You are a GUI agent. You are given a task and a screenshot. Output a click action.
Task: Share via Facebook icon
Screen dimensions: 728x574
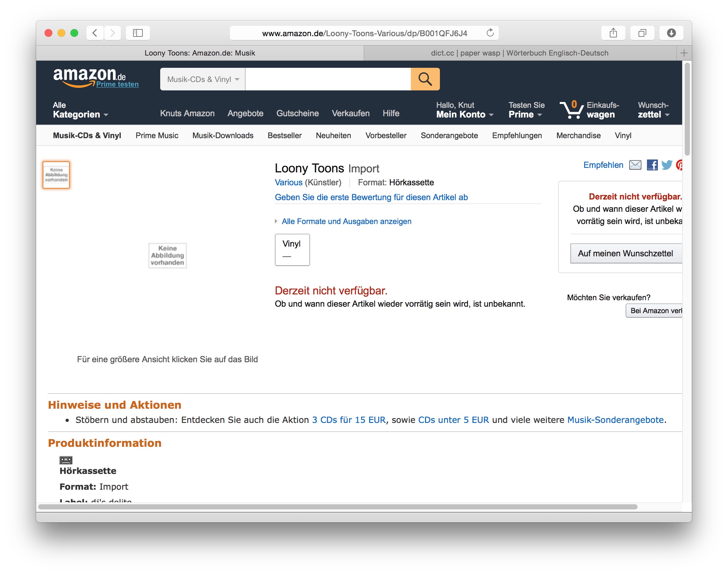click(652, 165)
